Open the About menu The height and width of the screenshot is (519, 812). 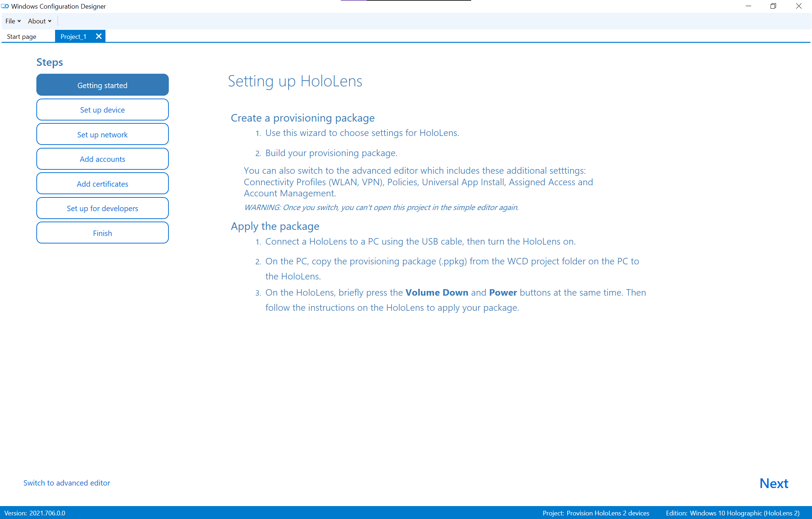click(x=39, y=21)
